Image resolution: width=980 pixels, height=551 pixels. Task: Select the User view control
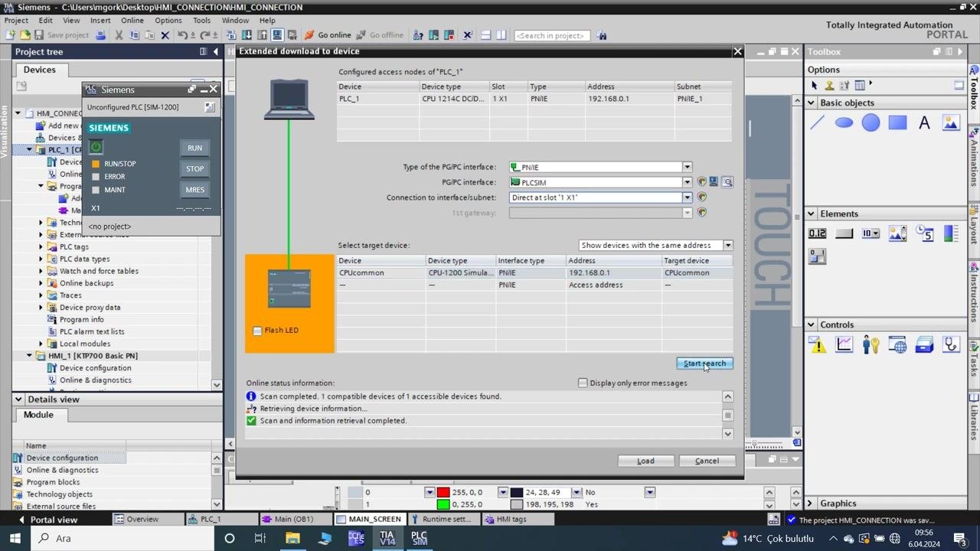(871, 345)
